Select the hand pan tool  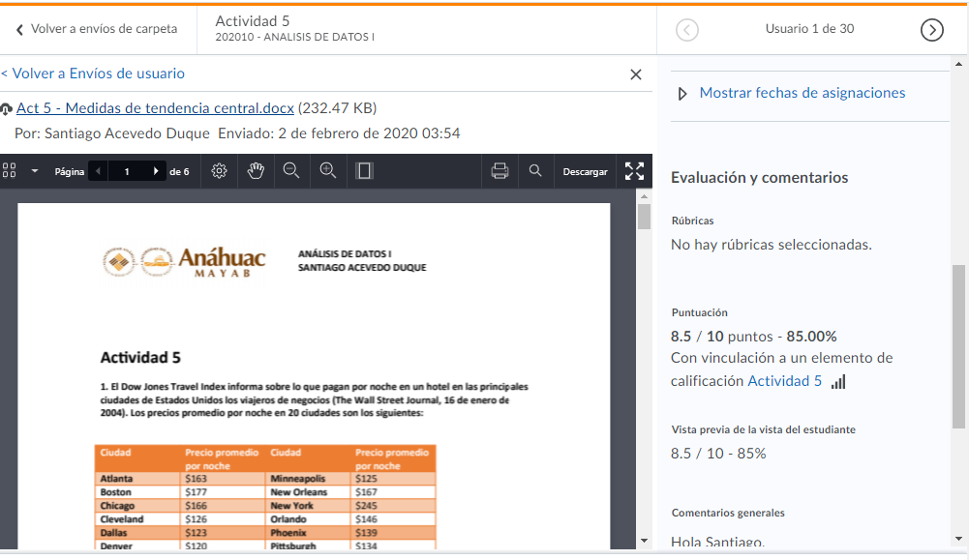[256, 171]
